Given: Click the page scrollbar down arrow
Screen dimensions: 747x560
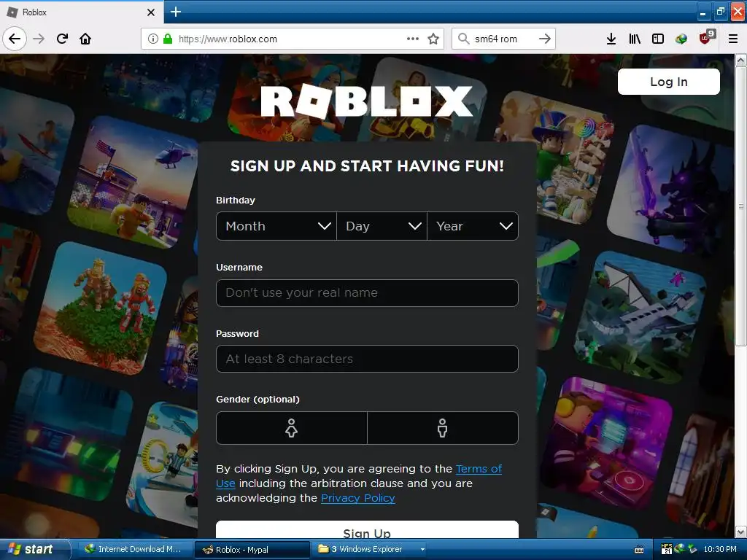Looking at the screenshot, I should coord(741,532).
